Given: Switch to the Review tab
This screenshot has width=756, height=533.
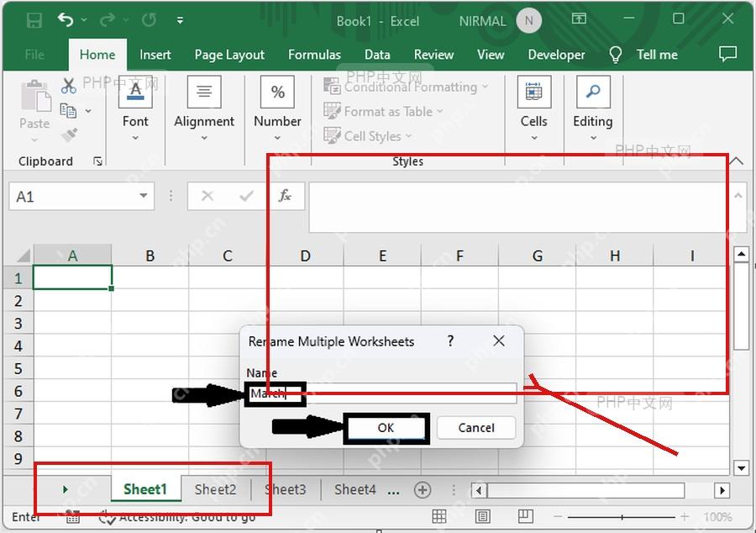Looking at the screenshot, I should (433, 55).
